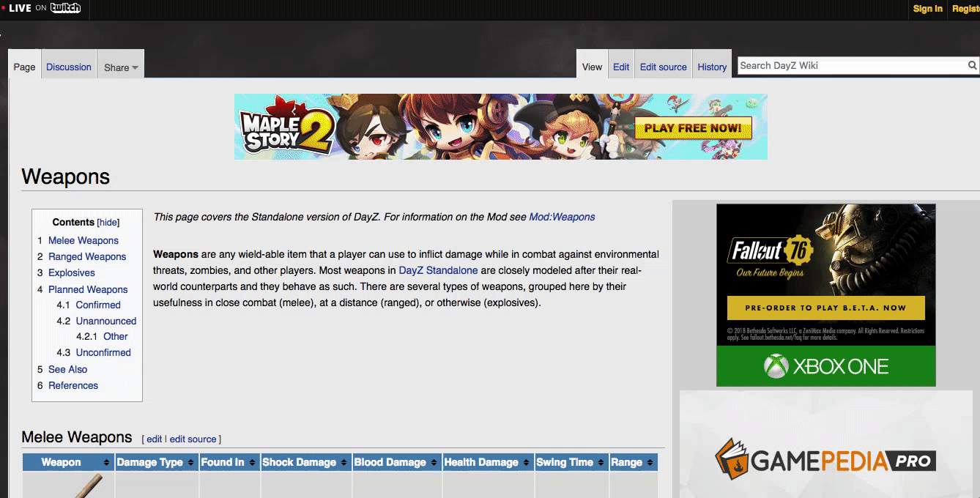Hide the Contents table
This screenshot has height=498, width=980.
pyautogui.click(x=108, y=223)
